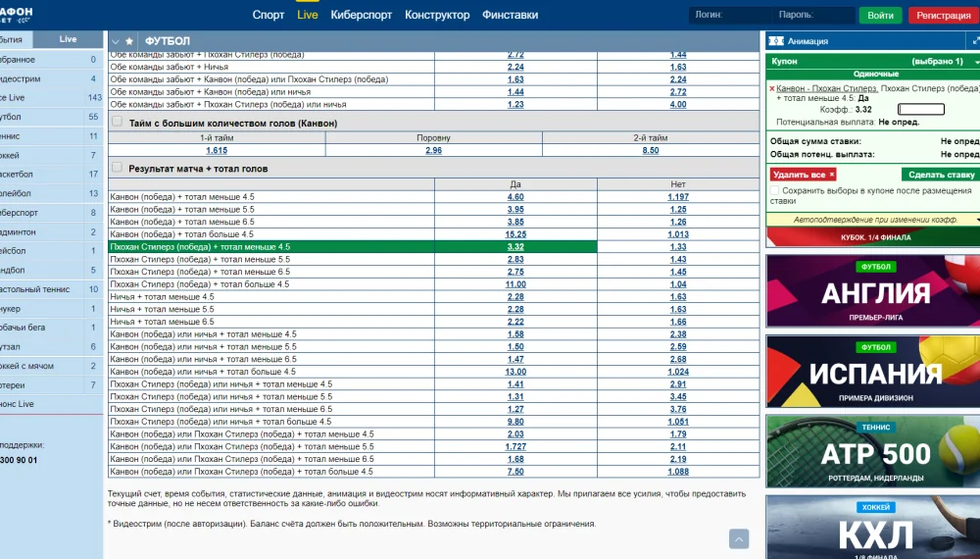Click the scroll-to-top arrow button
This screenshot has height=559, width=980.
click(739, 538)
